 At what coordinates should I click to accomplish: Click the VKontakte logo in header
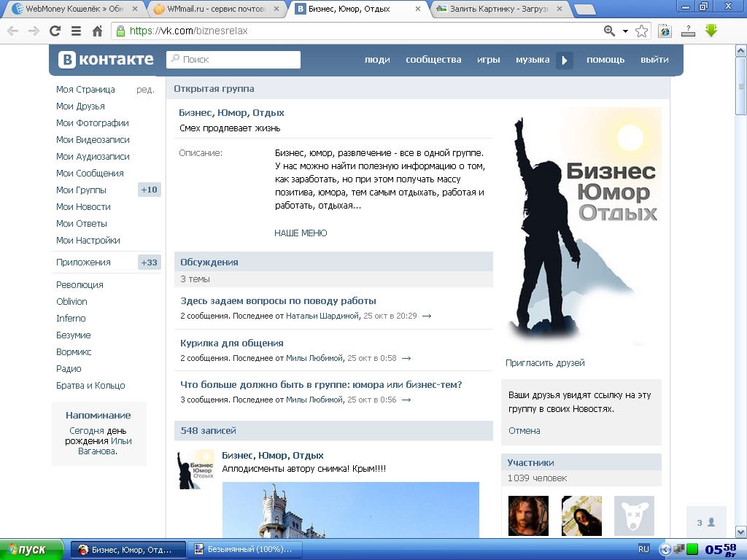click(107, 60)
